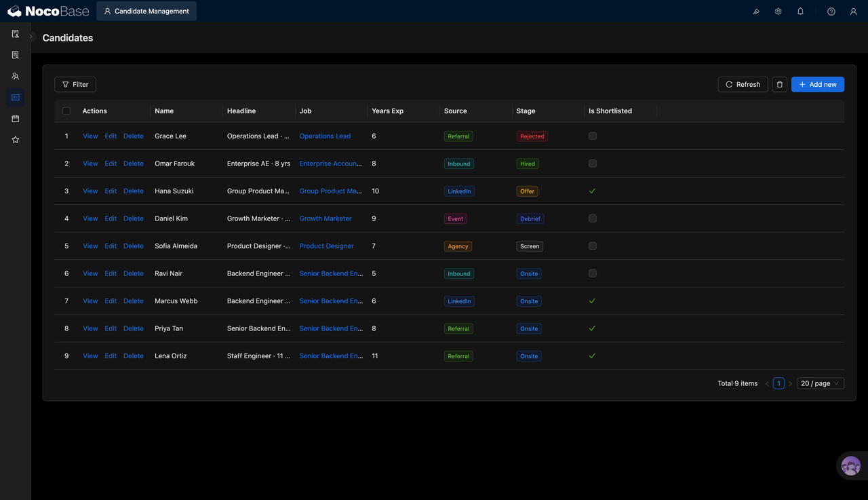Edit the Omar Farouk record
The height and width of the screenshot is (500, 868).
tap(111, 164)
